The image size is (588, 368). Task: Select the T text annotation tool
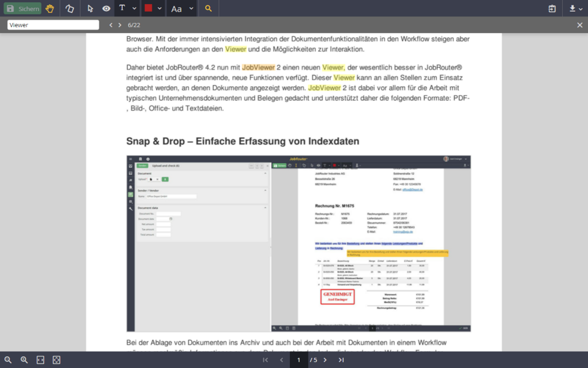122,8
